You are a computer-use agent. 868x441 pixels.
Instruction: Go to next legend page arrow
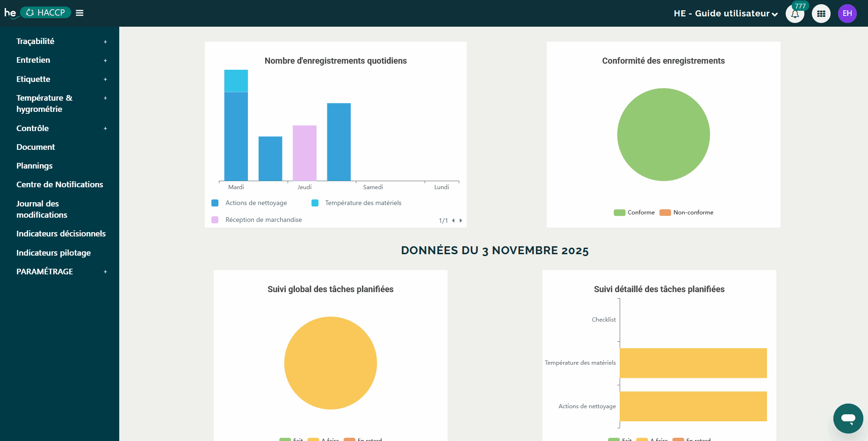[461, 220]
